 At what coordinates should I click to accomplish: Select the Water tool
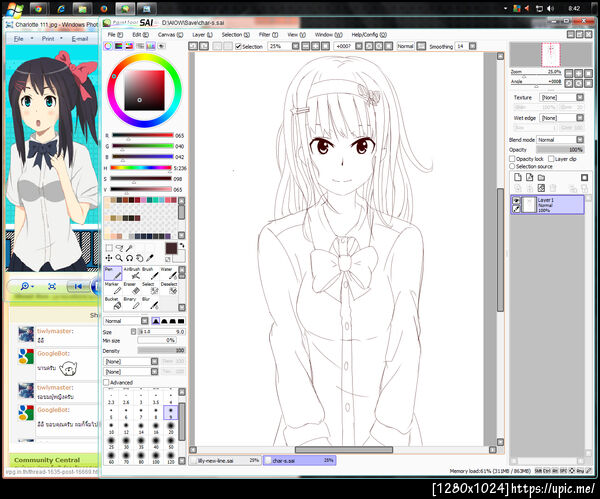[x=169, y=274]
